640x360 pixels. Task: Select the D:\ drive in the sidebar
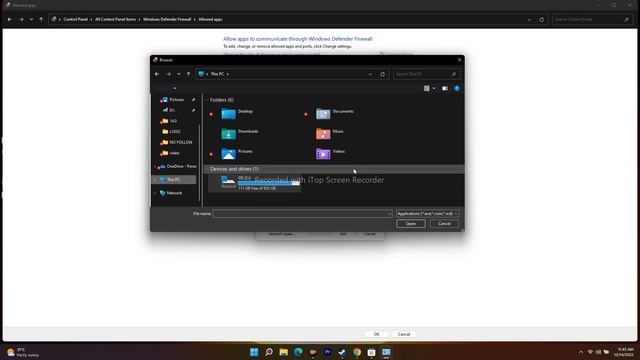pos(172,110)
